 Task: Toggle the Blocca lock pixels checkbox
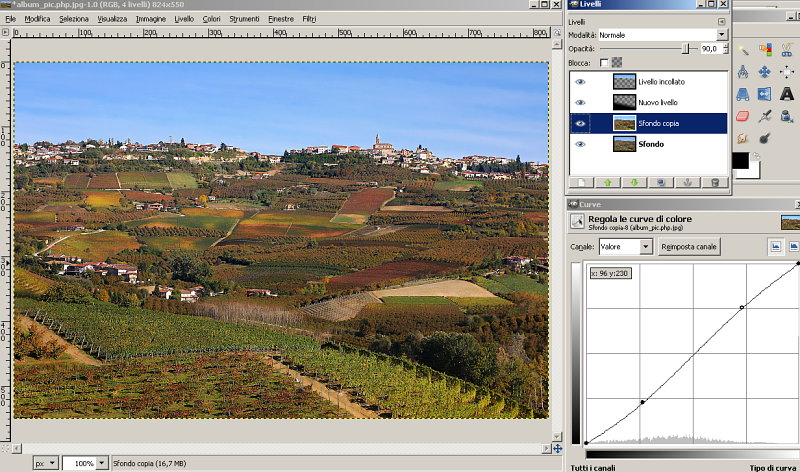604,63
